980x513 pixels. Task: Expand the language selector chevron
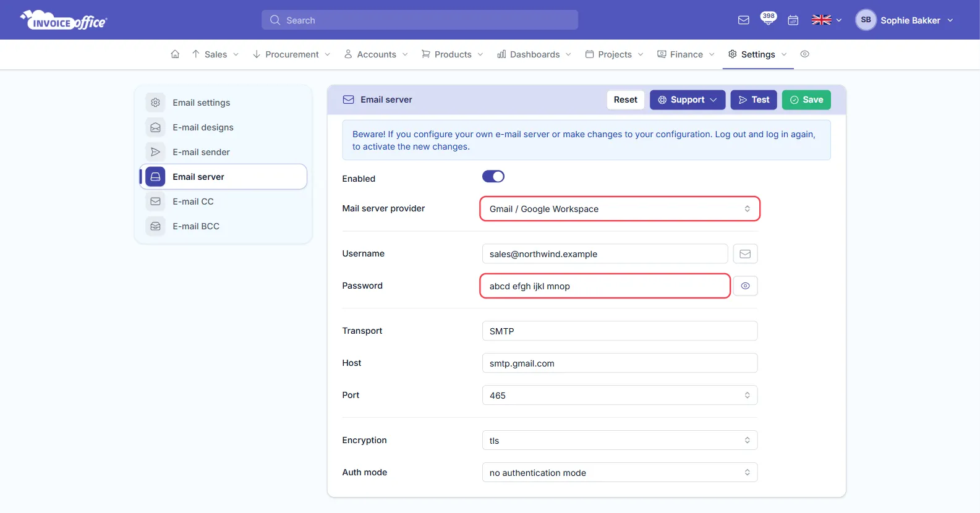click(839, 20)
